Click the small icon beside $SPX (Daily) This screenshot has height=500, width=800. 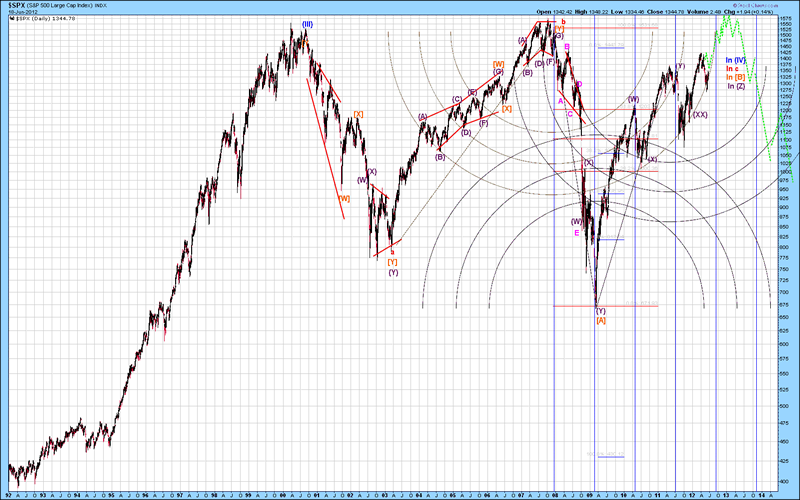13,18
